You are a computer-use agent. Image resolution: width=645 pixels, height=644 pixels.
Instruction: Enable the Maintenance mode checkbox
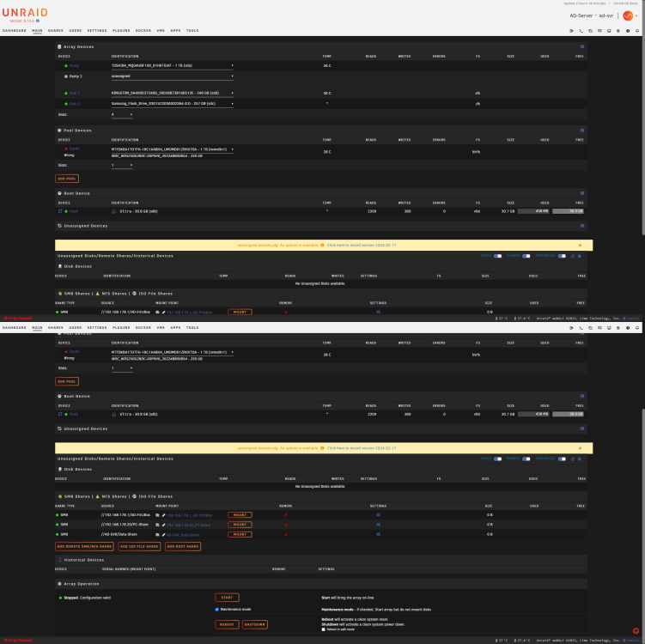click(x=216, y=610)
